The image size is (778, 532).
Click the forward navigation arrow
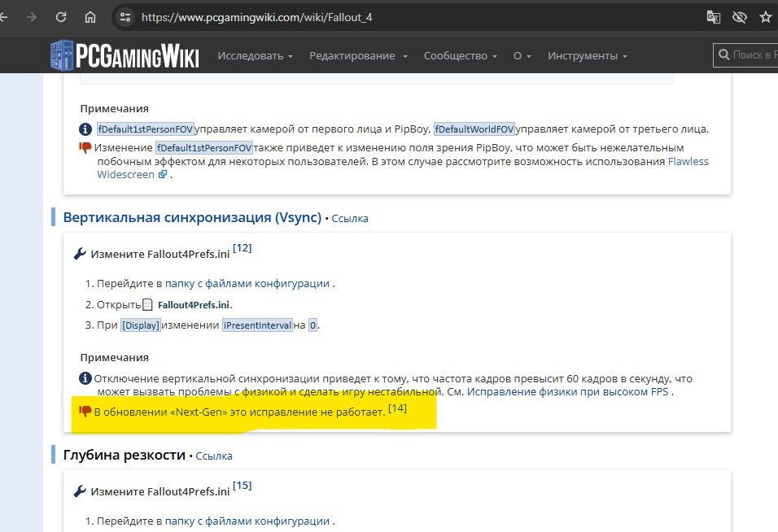click(32, 16)
